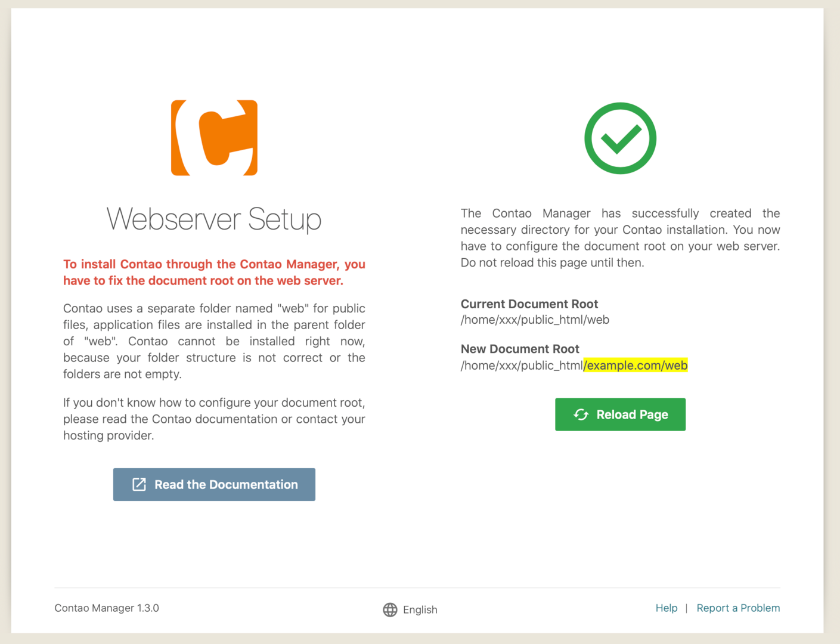This screenshot has width=840, height=644.
Task: Open the English language selector
Action: click(410, 609)
